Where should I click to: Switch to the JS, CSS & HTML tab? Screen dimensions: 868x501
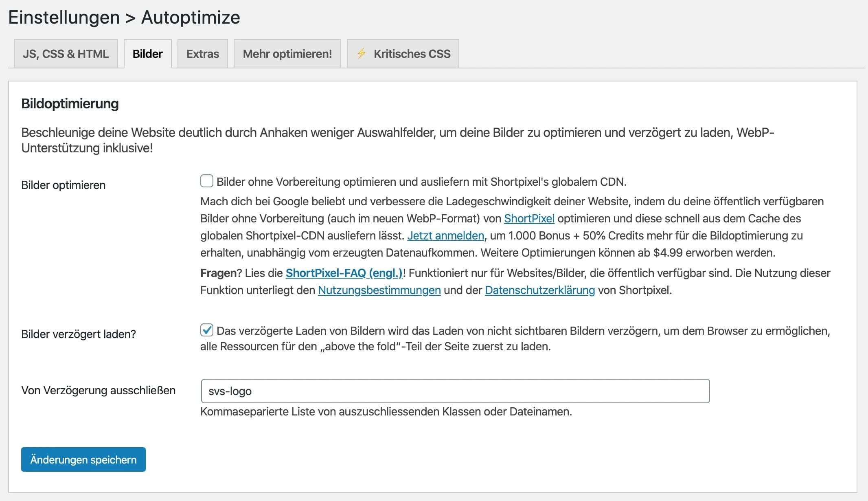66,53
